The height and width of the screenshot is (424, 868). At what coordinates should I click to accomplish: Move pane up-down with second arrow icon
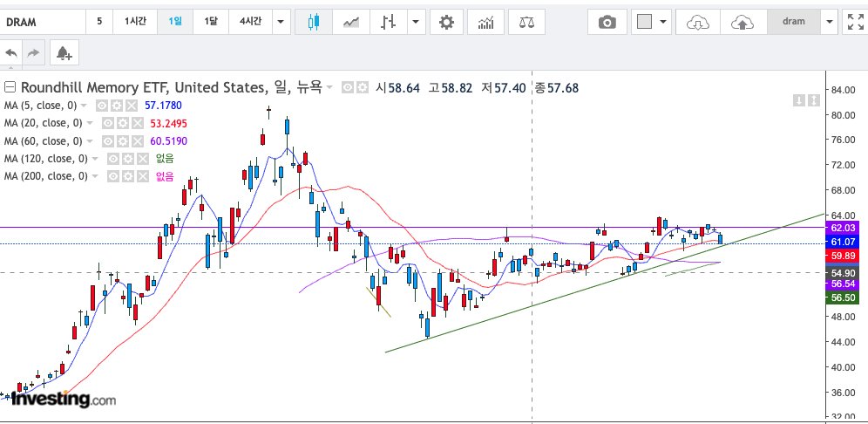point(813,100)
